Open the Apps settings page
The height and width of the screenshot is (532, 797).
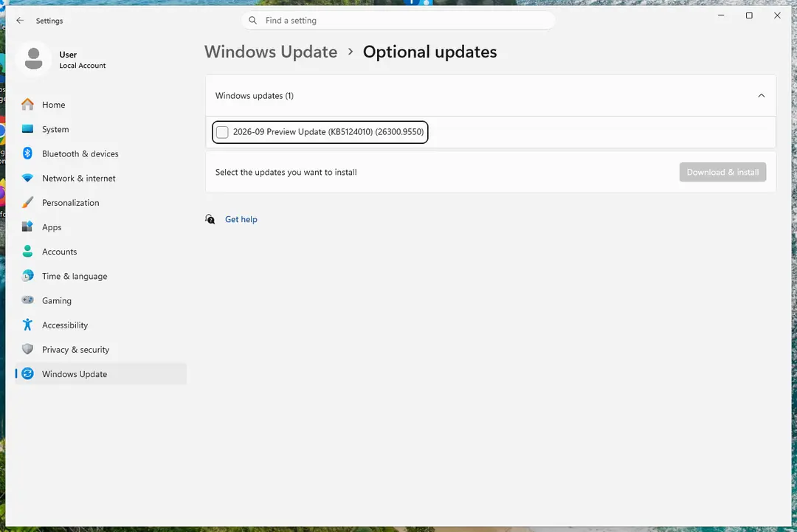(101, 227)
